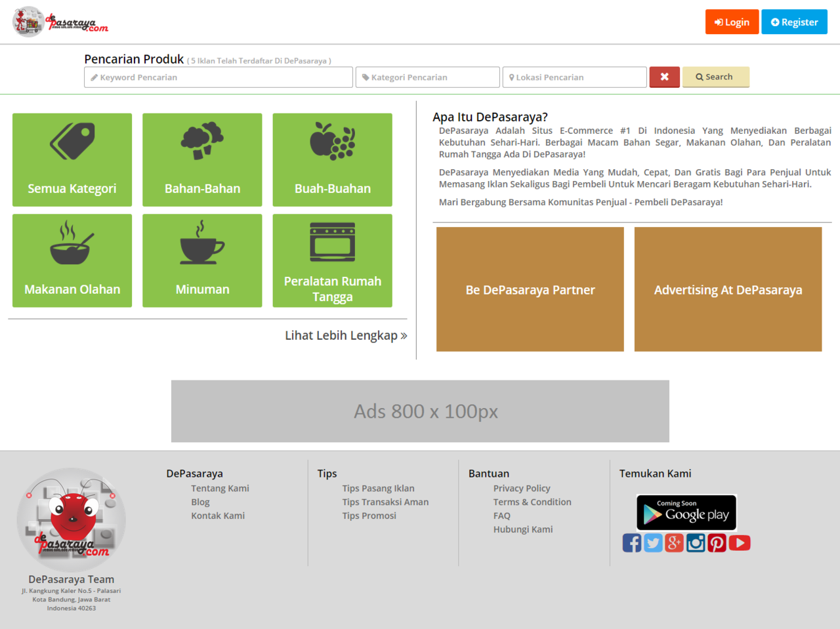Click the Search button

[x=716, y=77]
